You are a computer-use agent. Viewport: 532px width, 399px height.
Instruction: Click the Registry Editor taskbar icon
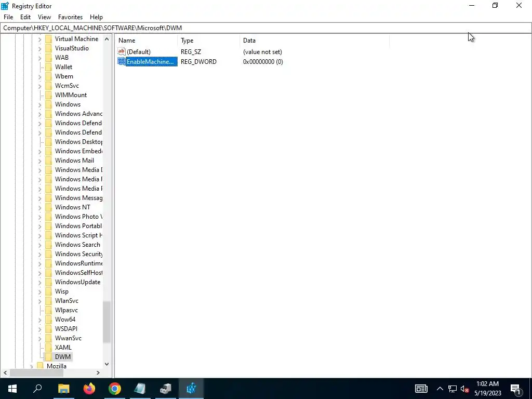point(191,389)
